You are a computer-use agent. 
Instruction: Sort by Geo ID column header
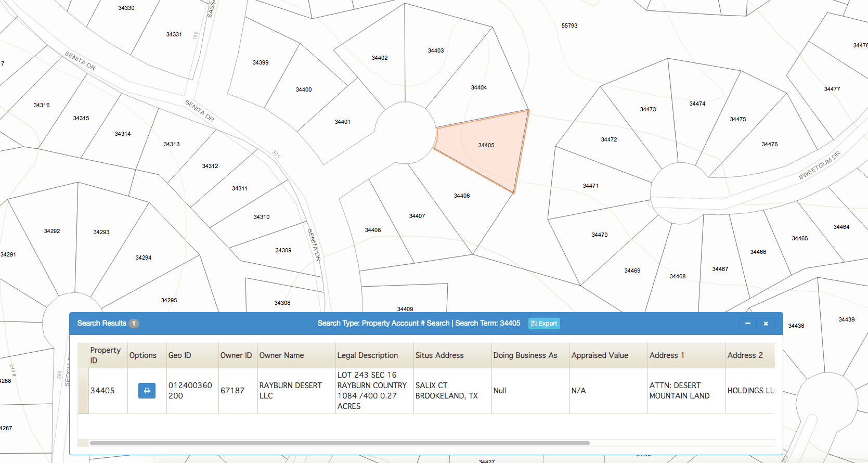coord(192,355)
